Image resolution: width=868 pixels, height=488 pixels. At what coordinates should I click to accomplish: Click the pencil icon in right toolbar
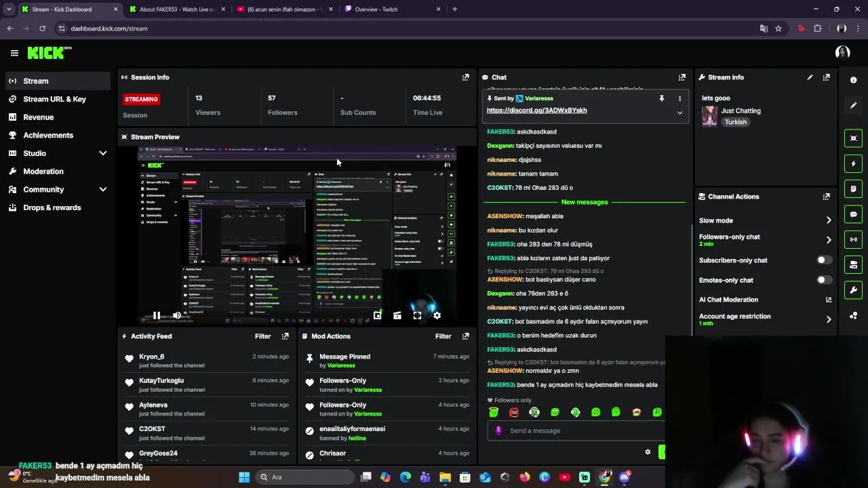point(853,105)
